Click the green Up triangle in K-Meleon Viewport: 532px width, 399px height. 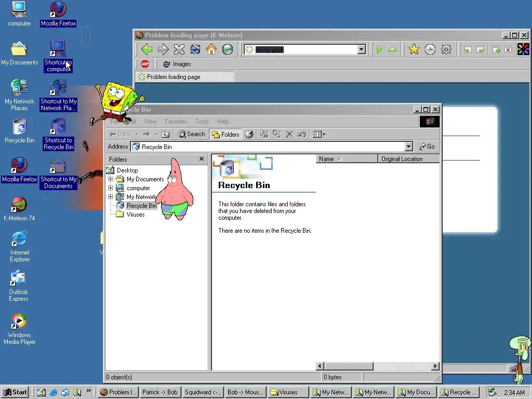click(392, 49)
